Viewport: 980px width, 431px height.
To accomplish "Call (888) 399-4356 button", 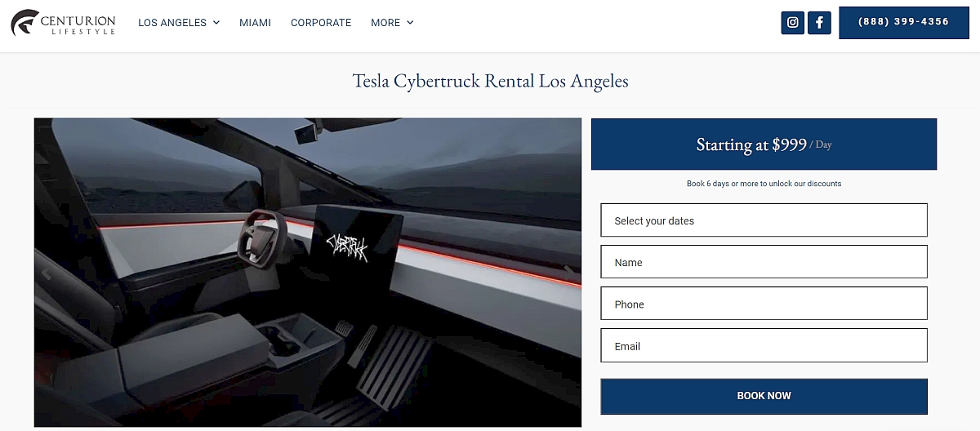I will (903, 23).
